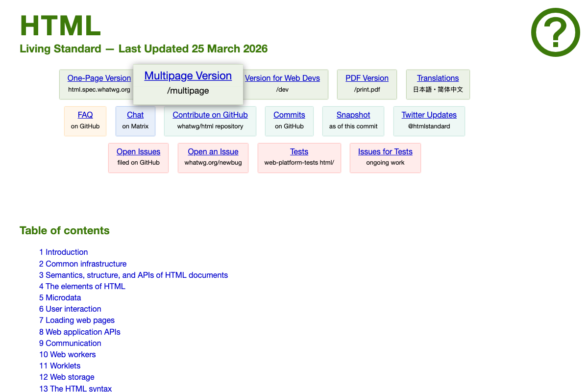Click the @htmlstandard caption text

(429, 126)
